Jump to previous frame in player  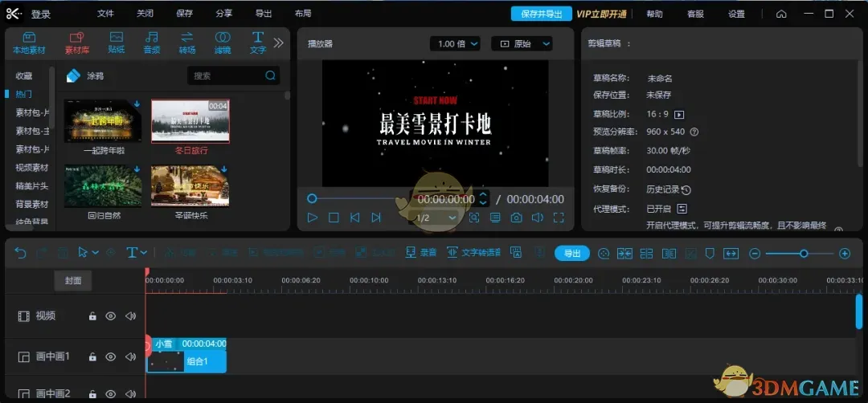click(355, 218)
